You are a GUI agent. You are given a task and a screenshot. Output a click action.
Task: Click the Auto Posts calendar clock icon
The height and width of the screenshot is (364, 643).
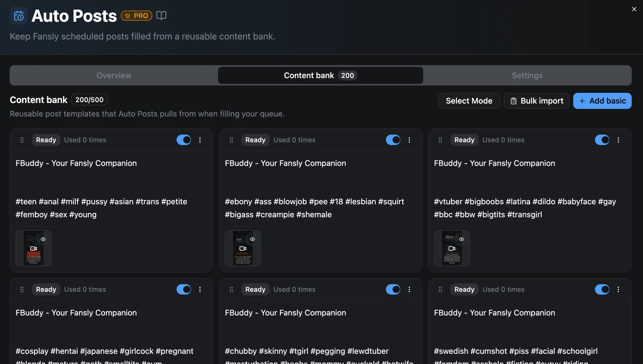coord(19,16)
